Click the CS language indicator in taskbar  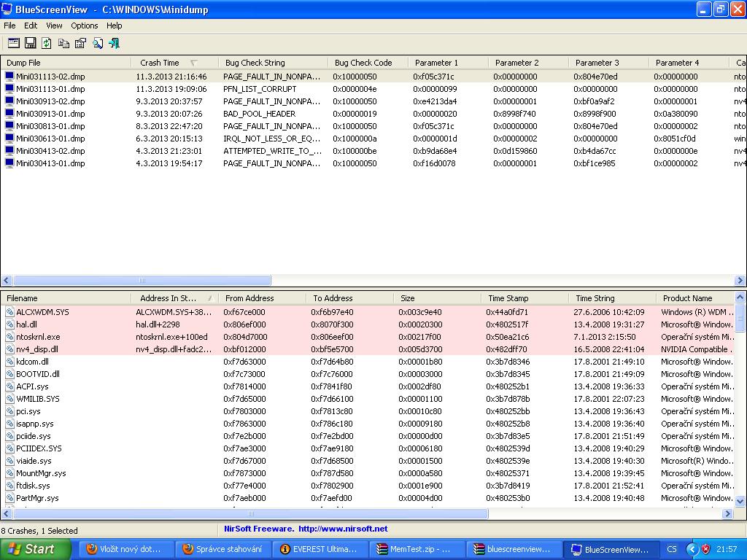pos(672,549)
